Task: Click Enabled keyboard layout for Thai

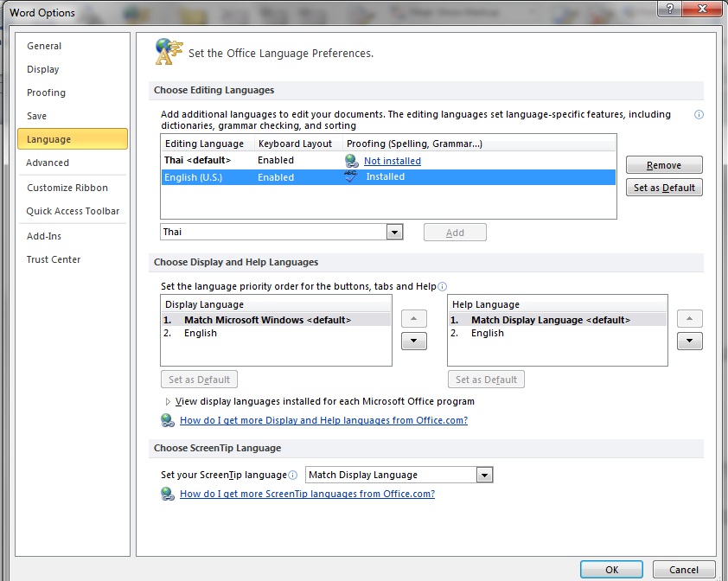Action: click(x=276, y=160)
